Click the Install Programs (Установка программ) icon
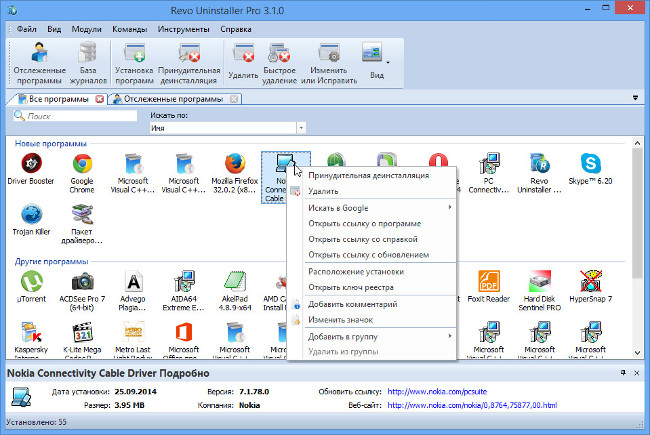This screenshot has width=650, height=435. [134, 63]
